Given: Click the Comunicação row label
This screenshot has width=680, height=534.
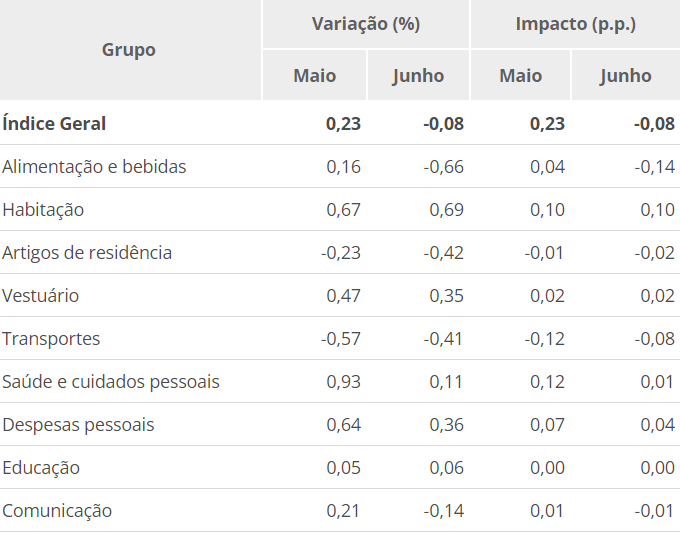Looking at the screenshot, I should click(57, 511).
